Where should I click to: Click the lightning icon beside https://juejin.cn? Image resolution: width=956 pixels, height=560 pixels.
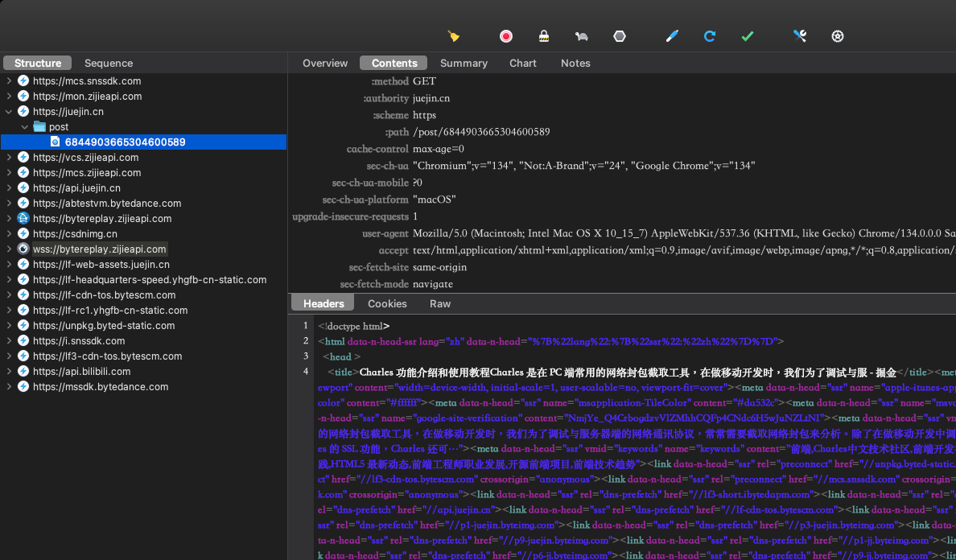click(x=23, y=112)
